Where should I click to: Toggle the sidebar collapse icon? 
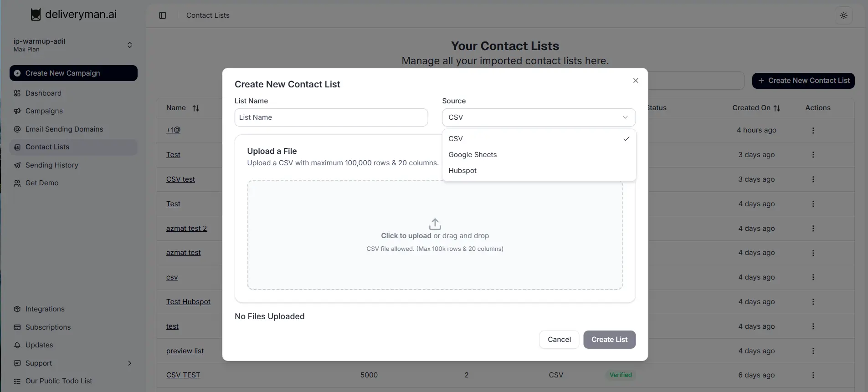(163, 15)
